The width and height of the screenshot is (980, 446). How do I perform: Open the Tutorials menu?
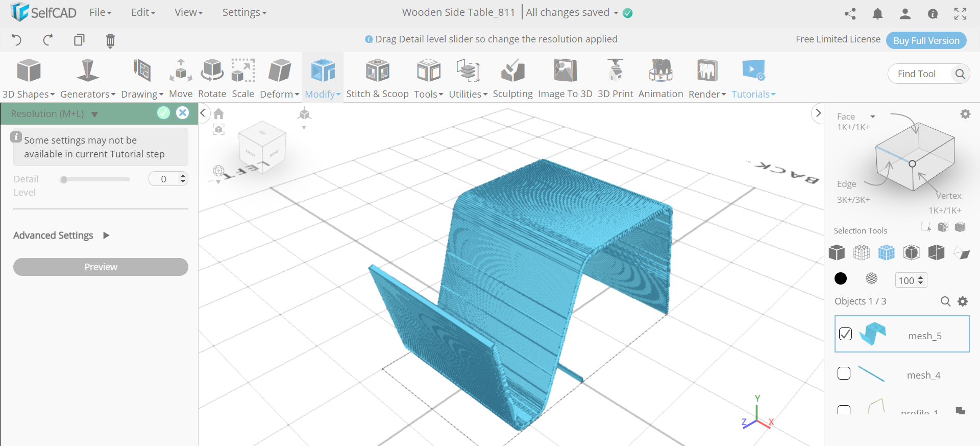point(753,78)
